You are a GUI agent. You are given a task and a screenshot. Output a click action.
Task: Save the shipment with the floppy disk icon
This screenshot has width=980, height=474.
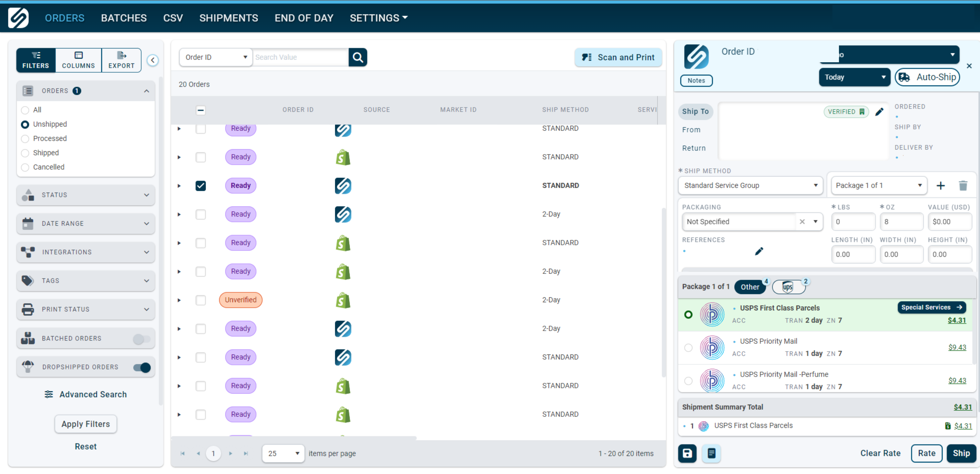coord(687,453)
